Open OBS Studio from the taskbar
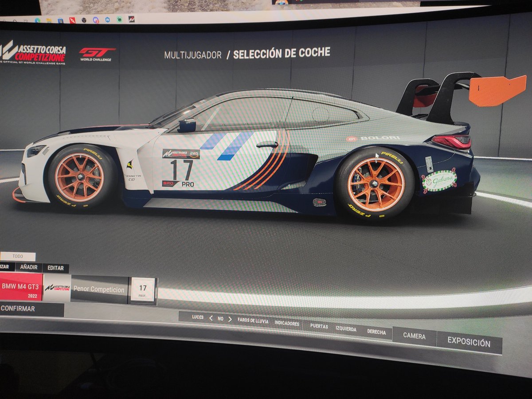 click(x=84, y=20)
